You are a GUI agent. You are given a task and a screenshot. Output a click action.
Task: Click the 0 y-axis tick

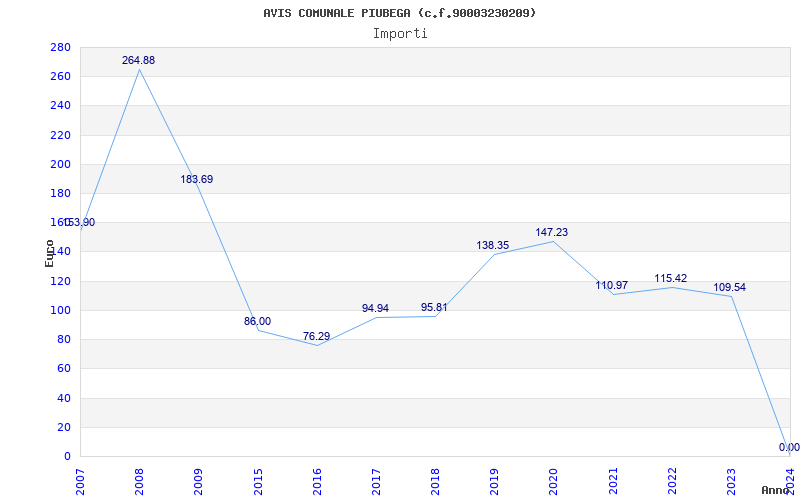(67, 456)
